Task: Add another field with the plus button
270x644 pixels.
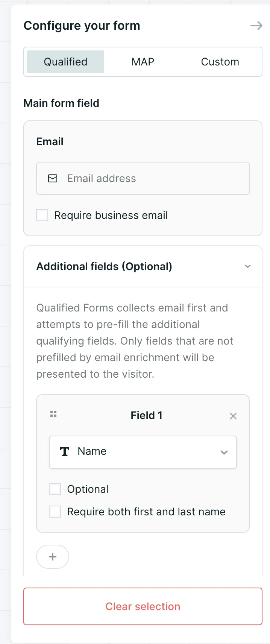Action: pos(53,557)
